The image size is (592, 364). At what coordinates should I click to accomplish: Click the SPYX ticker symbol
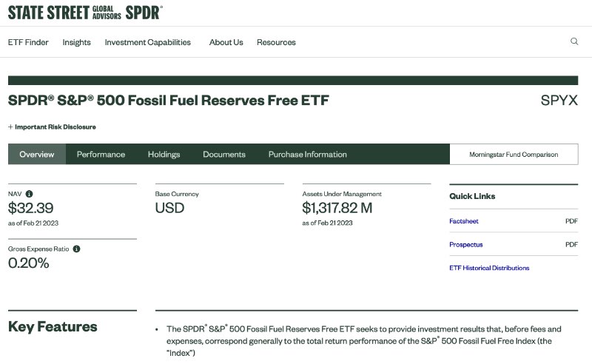click(559, 101)
